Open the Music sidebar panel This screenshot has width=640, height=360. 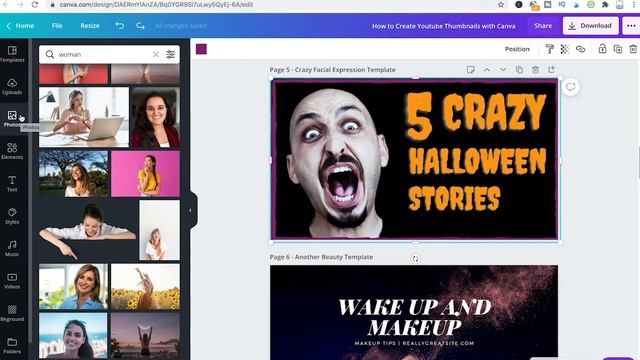(x=12, y=248)
